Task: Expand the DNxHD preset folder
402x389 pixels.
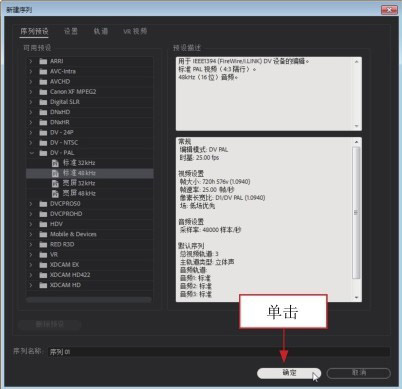Action: (31, 112)
